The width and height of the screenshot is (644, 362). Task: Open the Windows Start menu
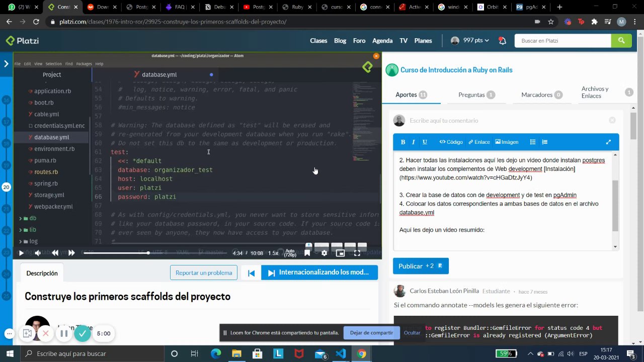[11, 353]
